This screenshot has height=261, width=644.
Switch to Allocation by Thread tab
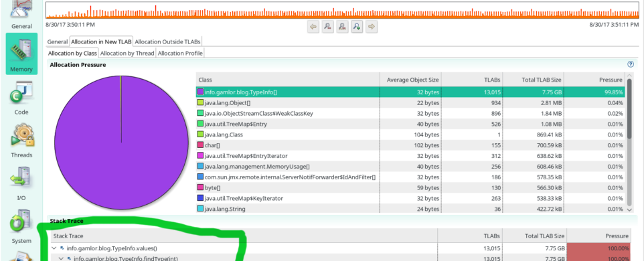[x=127, y=53]
